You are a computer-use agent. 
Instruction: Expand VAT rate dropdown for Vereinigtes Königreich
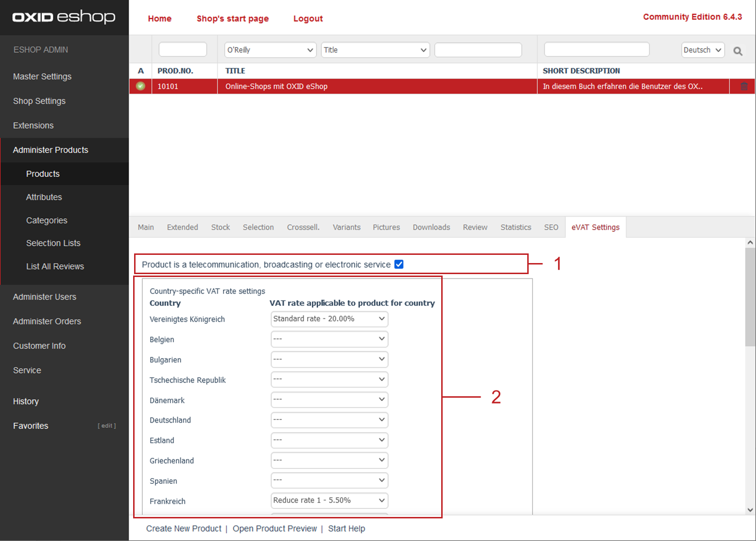[329, 319]
